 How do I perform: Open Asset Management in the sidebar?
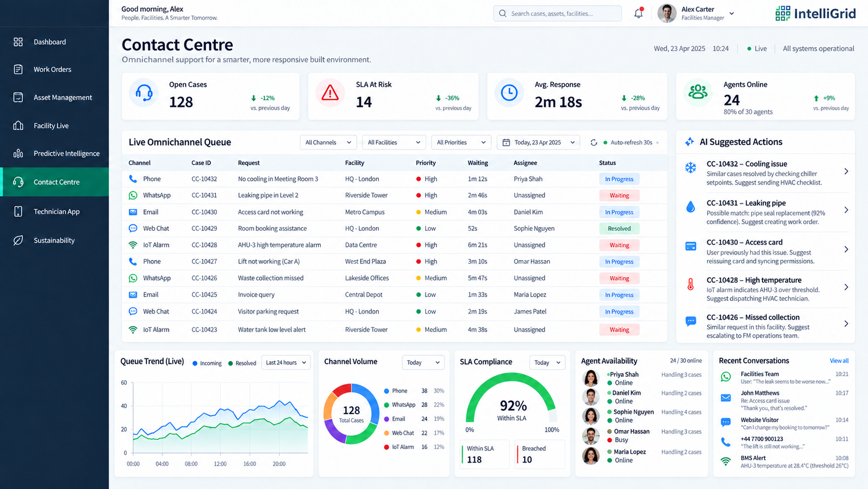[x=55, y=97]
